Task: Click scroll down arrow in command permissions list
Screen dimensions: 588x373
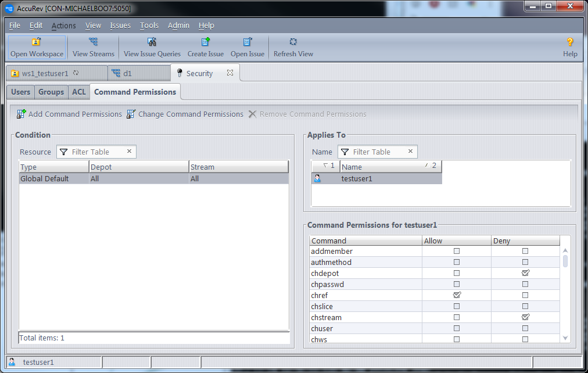Action: (565, 338)
